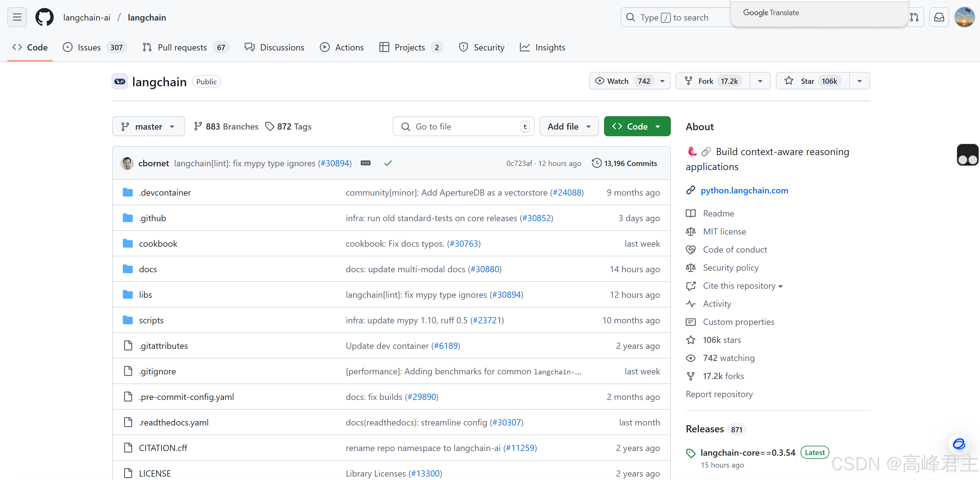Open the libs folder

(x=145, y=295)
